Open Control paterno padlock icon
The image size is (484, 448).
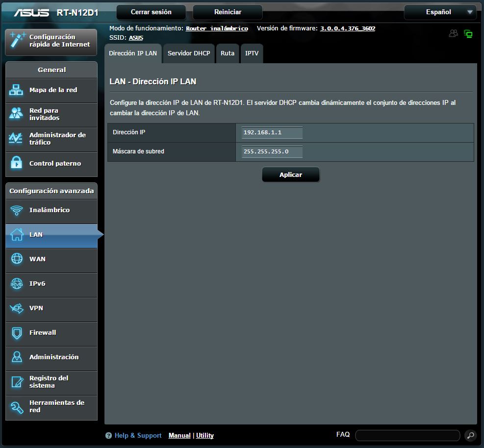point(17,163)
